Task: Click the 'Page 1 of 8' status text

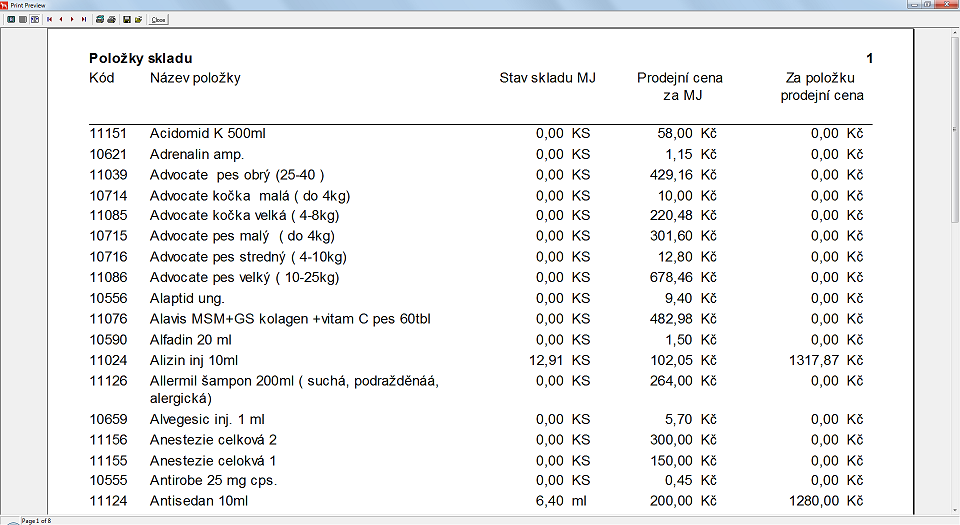Action: (37, 521)
